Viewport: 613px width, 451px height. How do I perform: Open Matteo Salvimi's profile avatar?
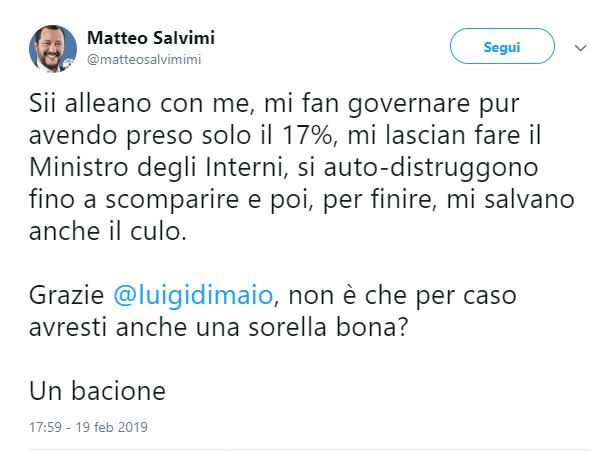(51, 47)
